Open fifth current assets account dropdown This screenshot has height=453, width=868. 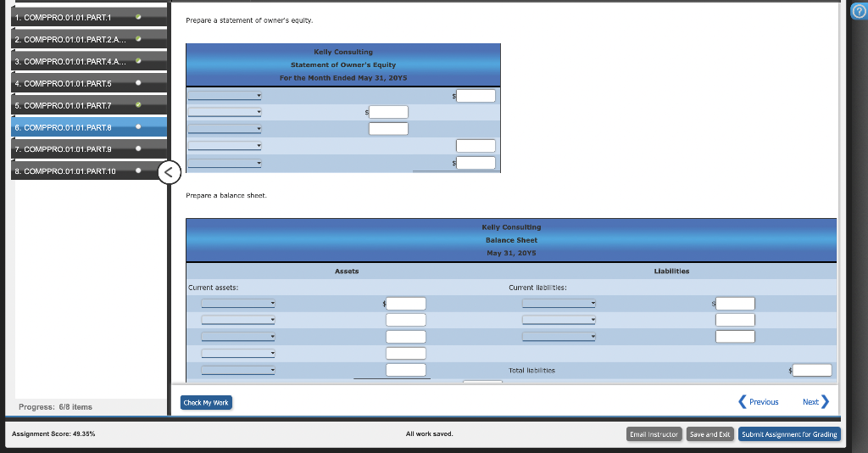click(238, 371)
